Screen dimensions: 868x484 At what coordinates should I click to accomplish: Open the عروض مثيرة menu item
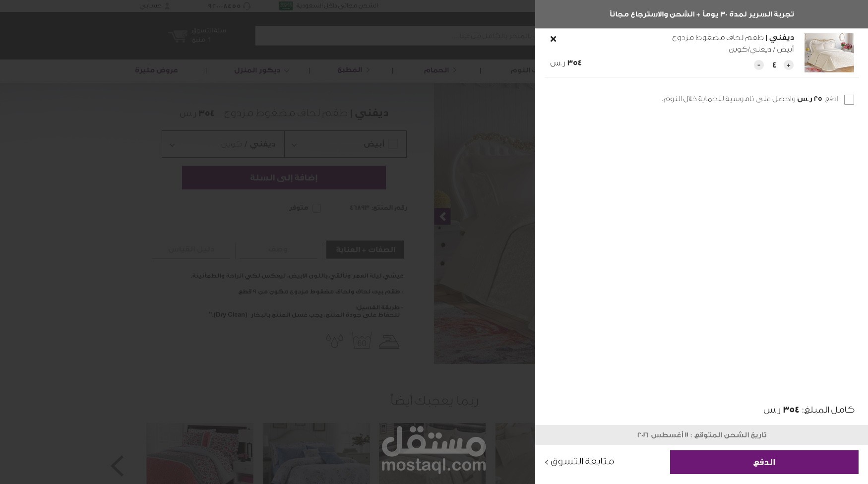point(157,70)
